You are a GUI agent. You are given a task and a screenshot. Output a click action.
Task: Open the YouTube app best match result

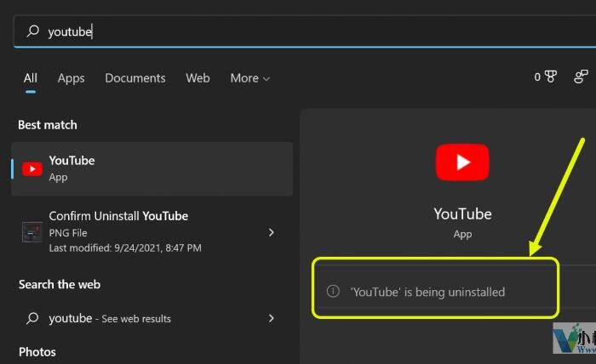pos(152,169)
